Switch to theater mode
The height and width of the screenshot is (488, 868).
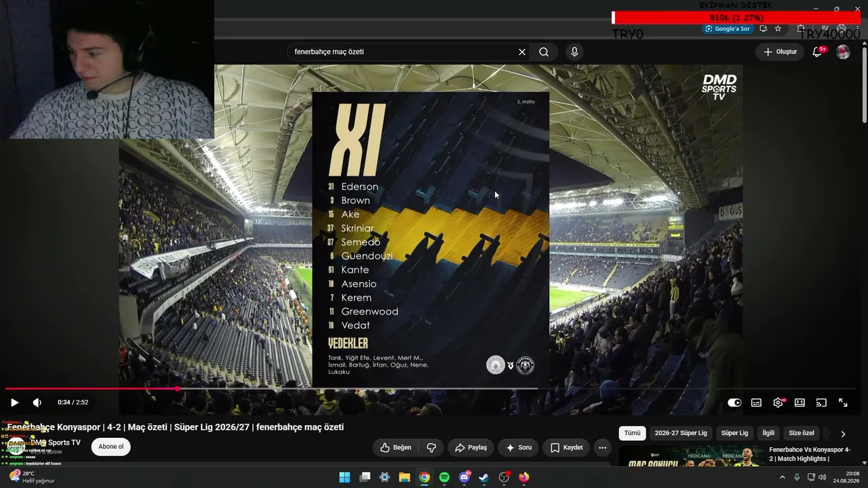[x=800, y=403]
